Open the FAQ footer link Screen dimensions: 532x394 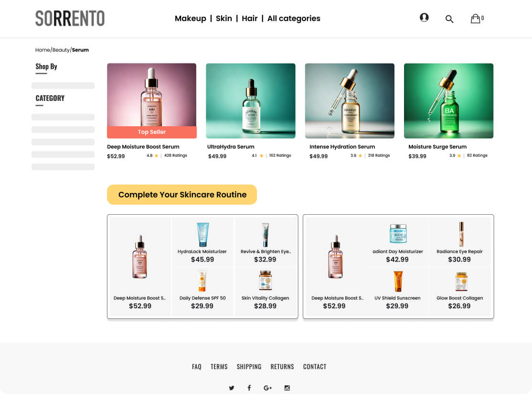pyautogui.click(x=197, y=367)
